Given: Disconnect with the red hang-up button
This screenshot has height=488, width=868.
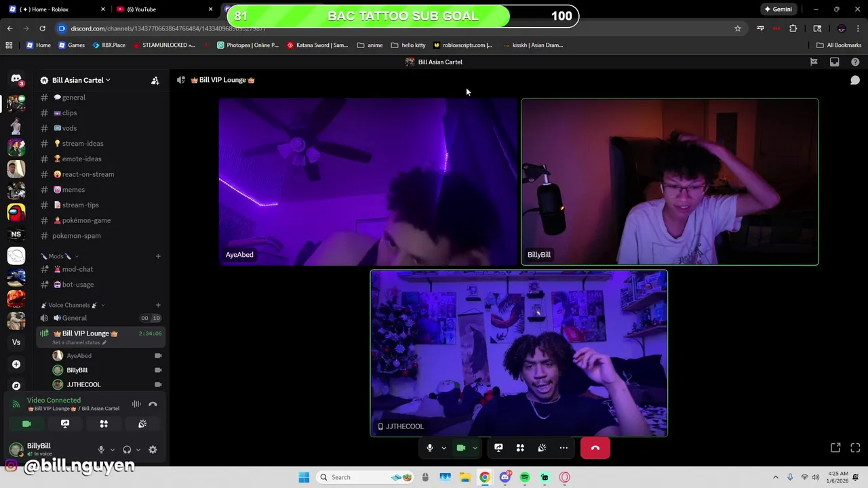Looking at the screenshot, I should coord(595,448).
